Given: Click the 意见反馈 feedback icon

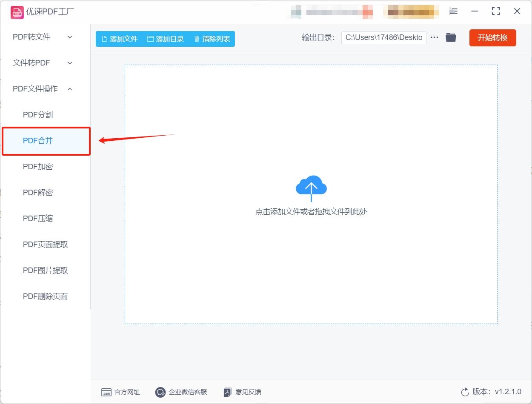Looking at the screenshot, I should [x=228, y=392].
